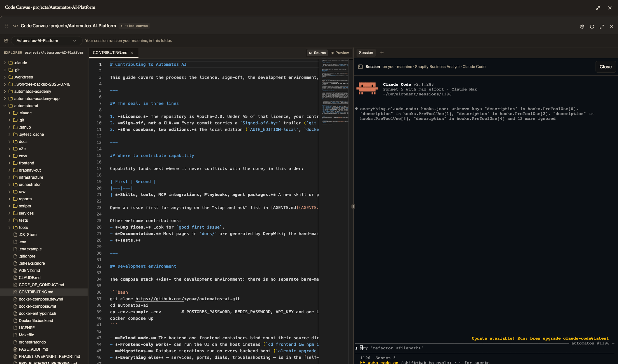Close the CONTRIBUTING.md tab with its x

tap(132, 53)
